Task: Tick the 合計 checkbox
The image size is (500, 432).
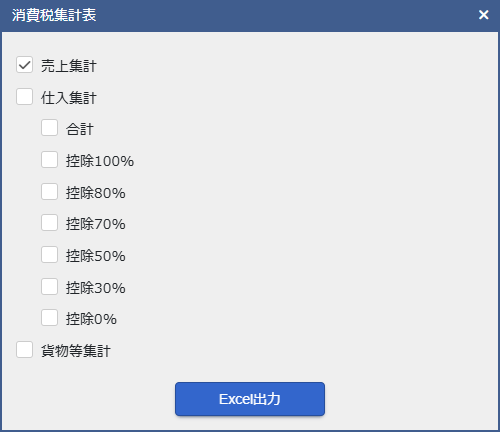Action: [x=49, y=128]
